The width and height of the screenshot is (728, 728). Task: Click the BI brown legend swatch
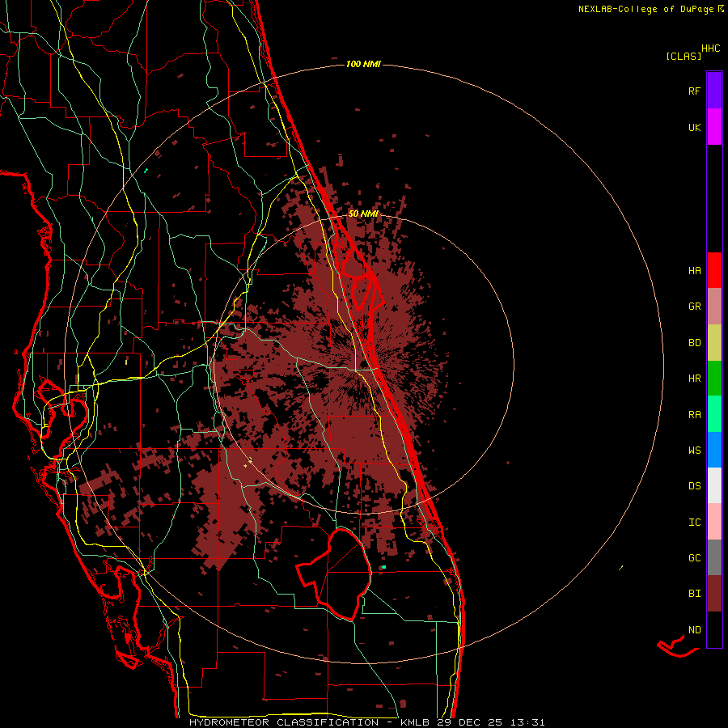pos(714,594)
